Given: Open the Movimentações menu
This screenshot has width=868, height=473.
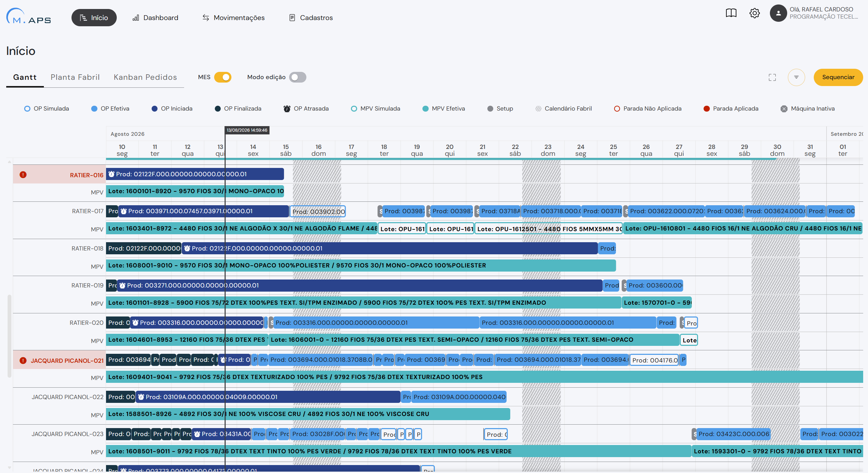Looking at the screenshot, I should click(233, 18).
